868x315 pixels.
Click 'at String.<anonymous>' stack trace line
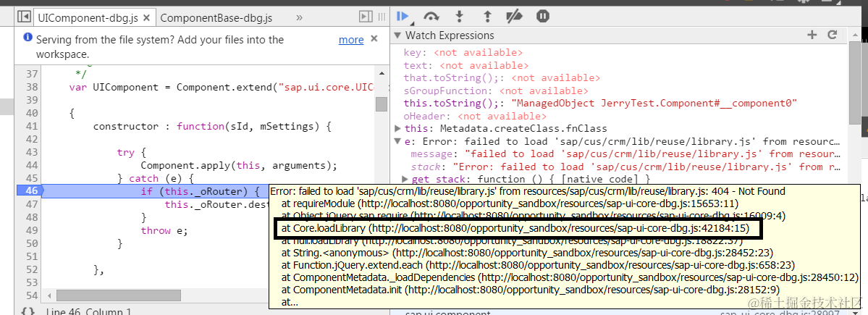coord(526,253)
